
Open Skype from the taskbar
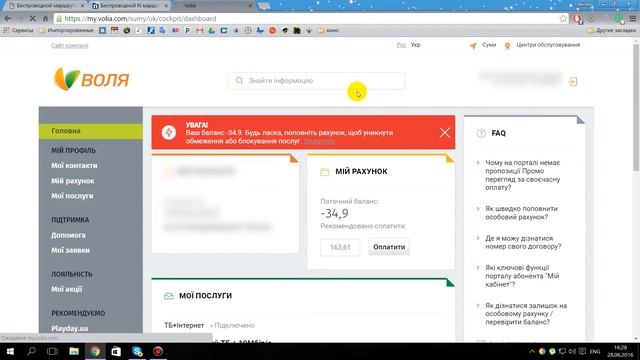tap(137, 351)
